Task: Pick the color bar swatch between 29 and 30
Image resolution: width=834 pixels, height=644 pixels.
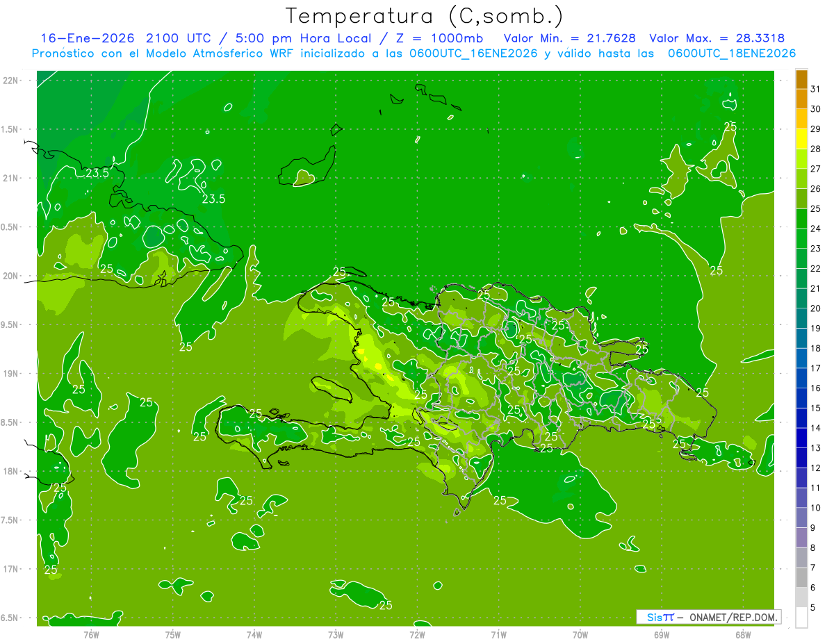Action: pos(801,119)
